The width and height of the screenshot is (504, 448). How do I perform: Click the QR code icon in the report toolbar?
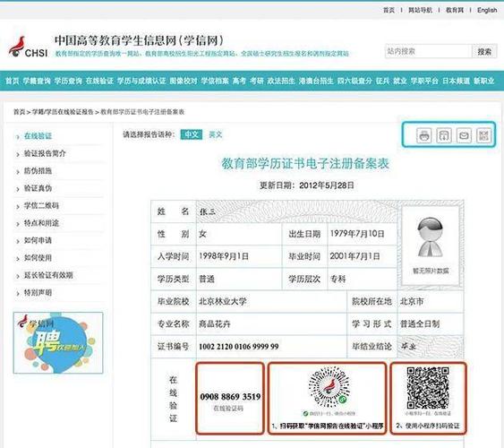(483, 135)
